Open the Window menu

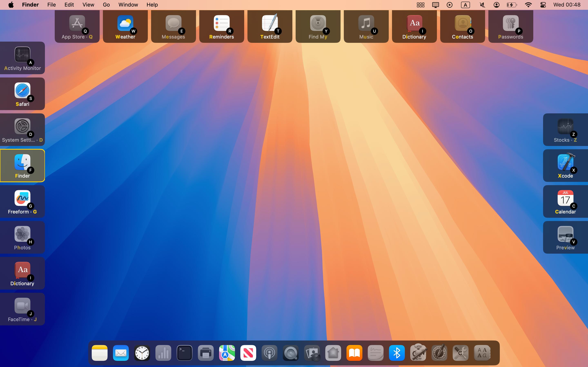click(x=128, y=5)
